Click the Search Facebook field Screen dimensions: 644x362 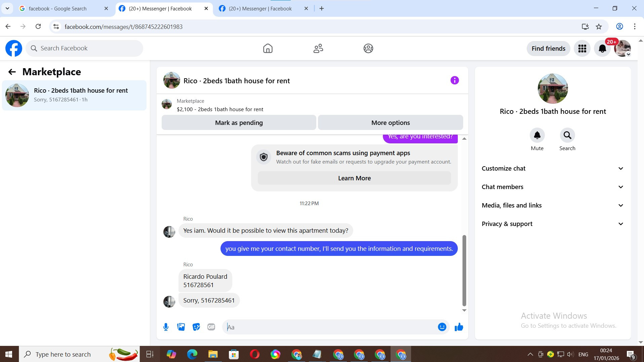tap(84, 48)
